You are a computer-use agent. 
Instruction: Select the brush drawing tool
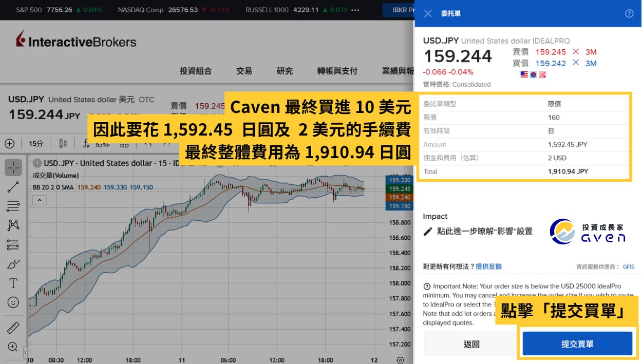(x=13, y=264)
